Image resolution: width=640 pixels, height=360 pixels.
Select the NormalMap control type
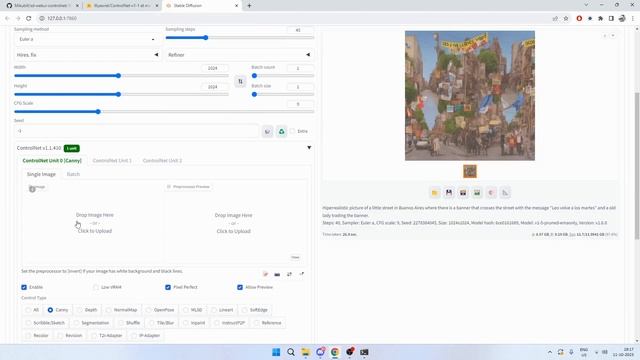[122, 310]
